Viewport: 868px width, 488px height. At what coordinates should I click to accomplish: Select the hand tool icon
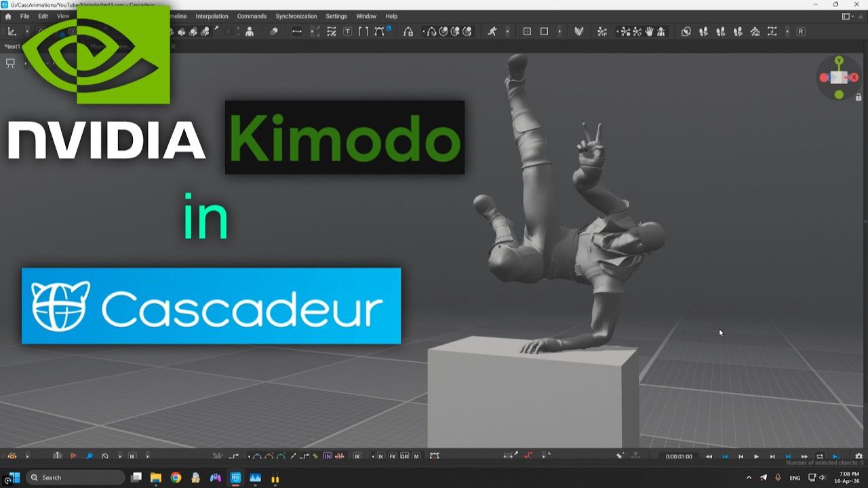coord(649,31)
